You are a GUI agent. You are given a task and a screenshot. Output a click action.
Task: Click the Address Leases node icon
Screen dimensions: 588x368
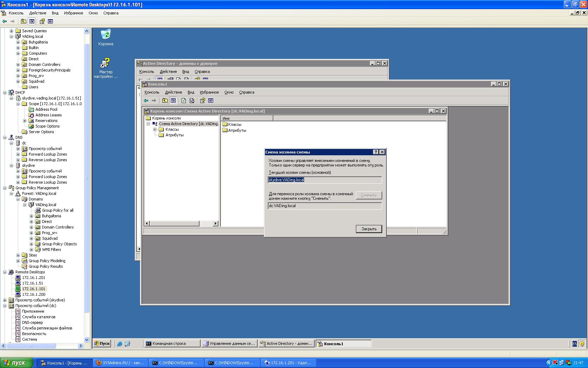pos(31,115)
